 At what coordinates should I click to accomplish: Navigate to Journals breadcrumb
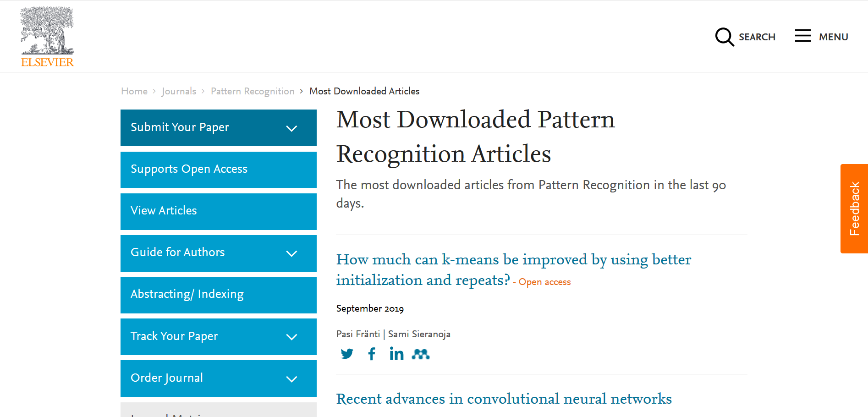pyautogui.click(x=179, y=91)
